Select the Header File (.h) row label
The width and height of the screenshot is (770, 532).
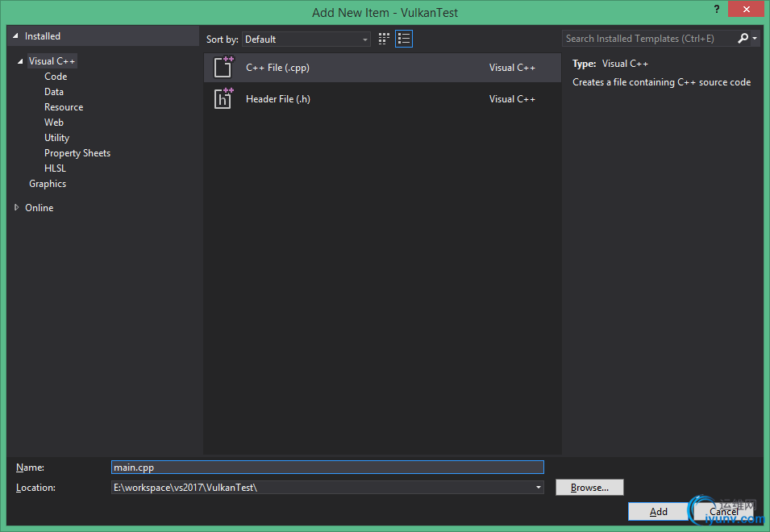click(278, 98)
